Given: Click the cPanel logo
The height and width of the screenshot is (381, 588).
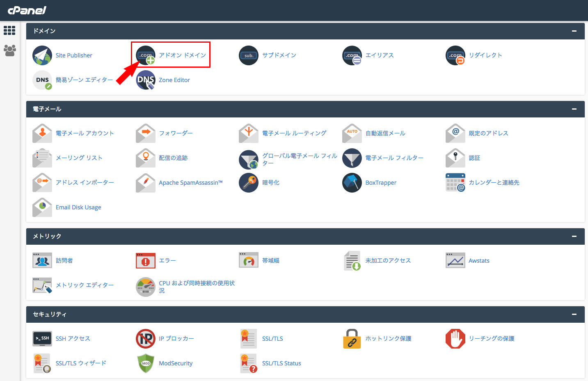Looking at the screenshot, I should 27,10.
